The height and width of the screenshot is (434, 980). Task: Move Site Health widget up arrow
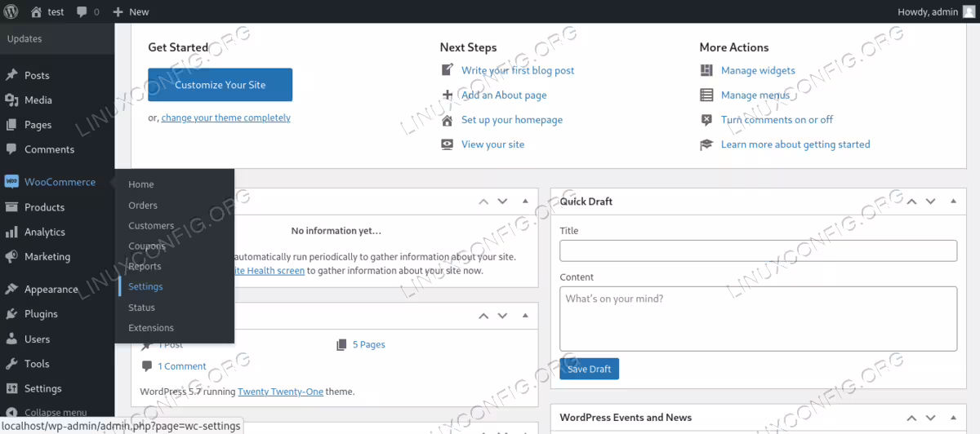483,201
